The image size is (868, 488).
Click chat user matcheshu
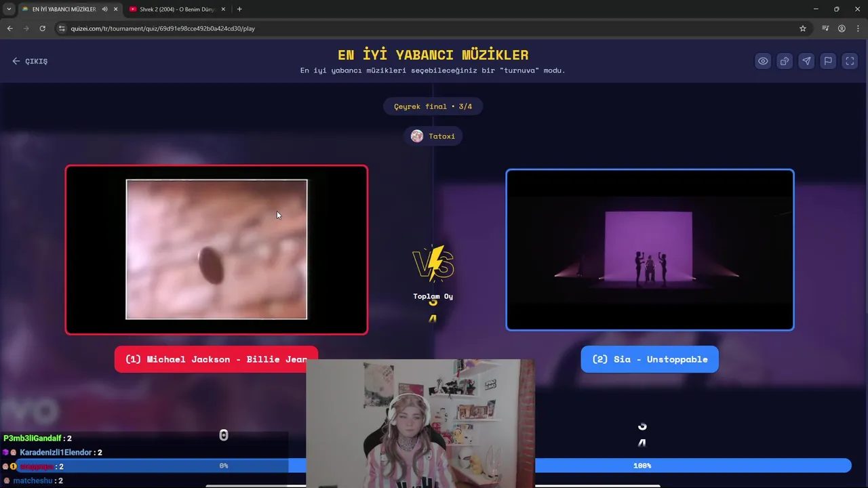point(33,481)
